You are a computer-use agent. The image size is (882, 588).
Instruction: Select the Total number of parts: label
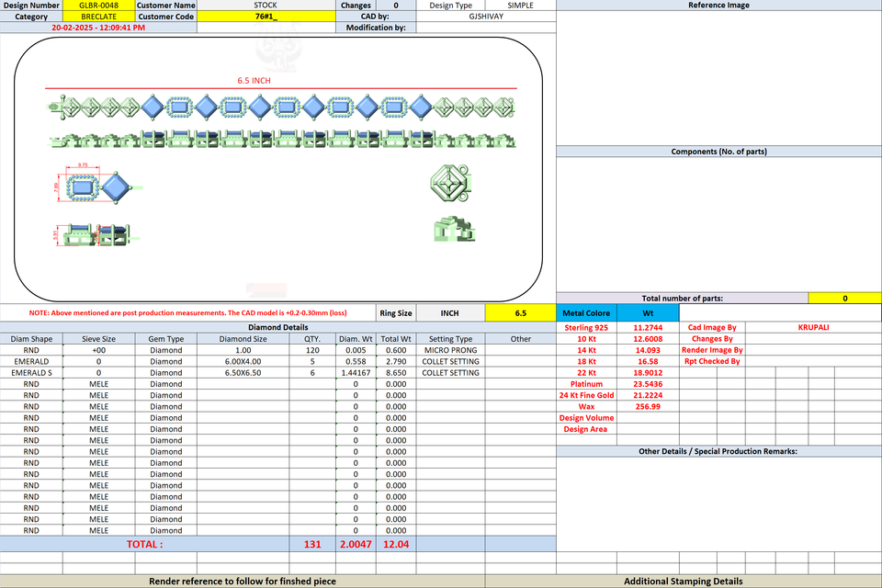click(683, 299)
